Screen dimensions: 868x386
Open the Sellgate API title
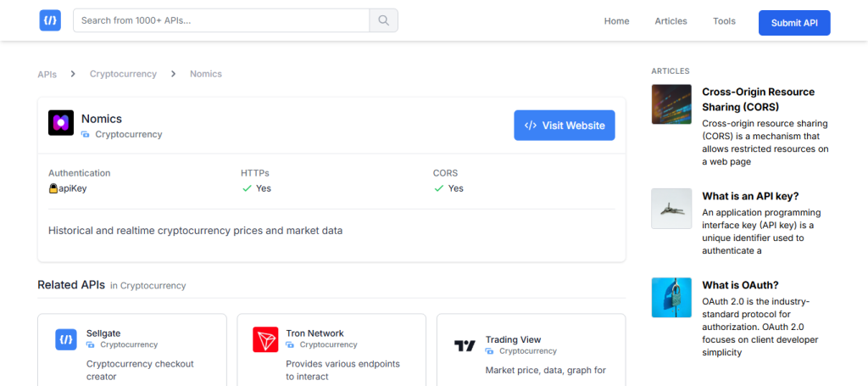(x=103, y=333)
